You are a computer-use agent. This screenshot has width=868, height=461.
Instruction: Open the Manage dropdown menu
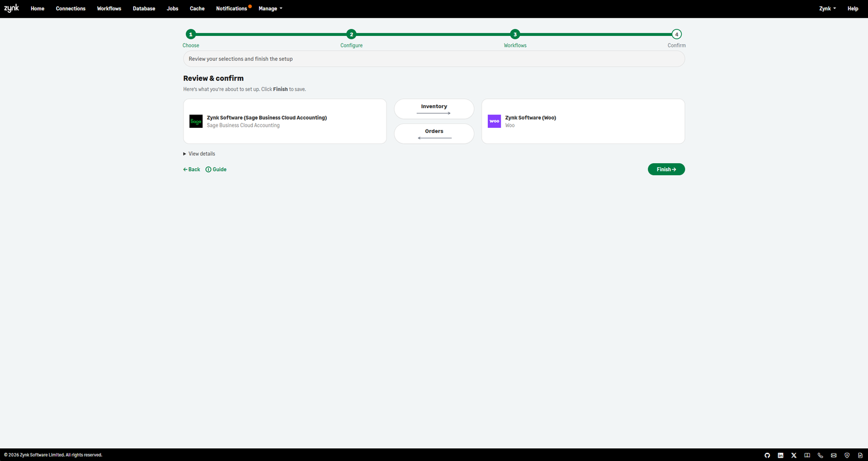tap(270, 8)
